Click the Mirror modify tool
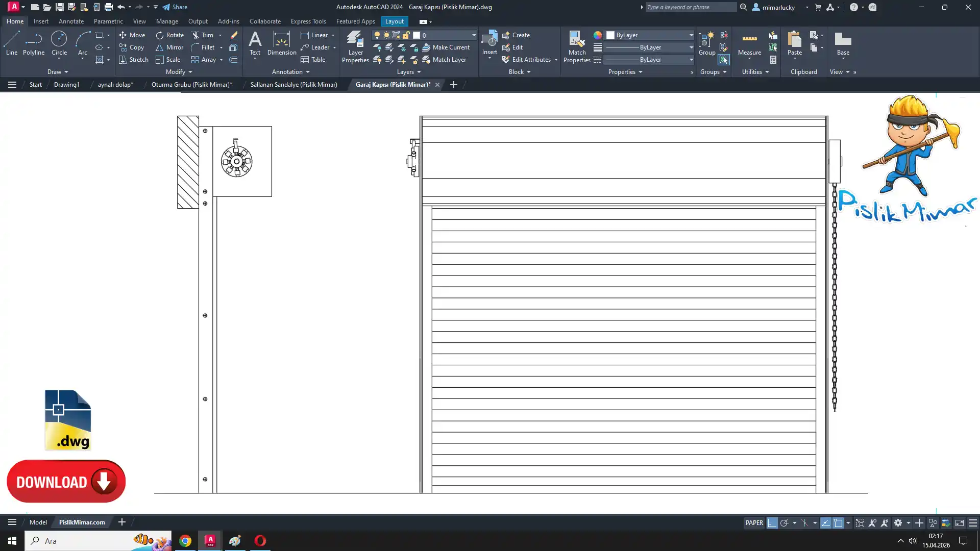 (169, 47)
